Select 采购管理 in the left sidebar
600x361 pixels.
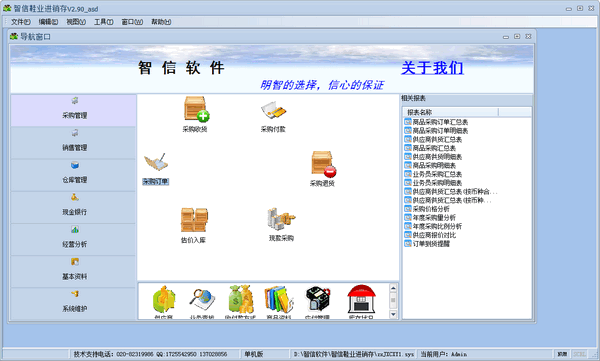click(x=73, y=110)
